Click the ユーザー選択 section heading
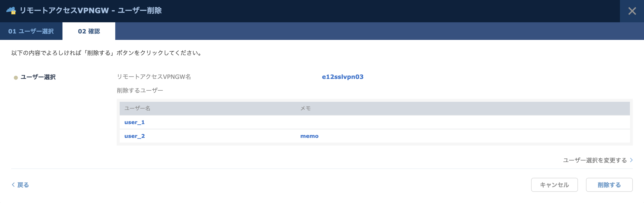644x203 pixels. pyautogui.click(x=38, y=77)
